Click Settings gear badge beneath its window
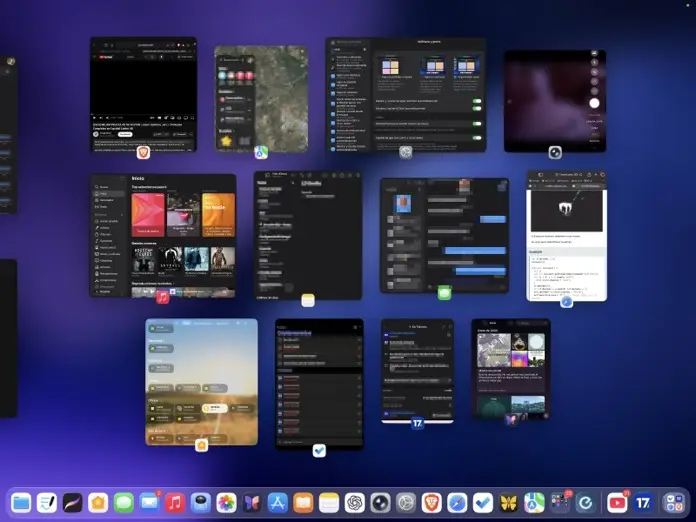Screen dimensions: 696x522 [x=406, y=152]
